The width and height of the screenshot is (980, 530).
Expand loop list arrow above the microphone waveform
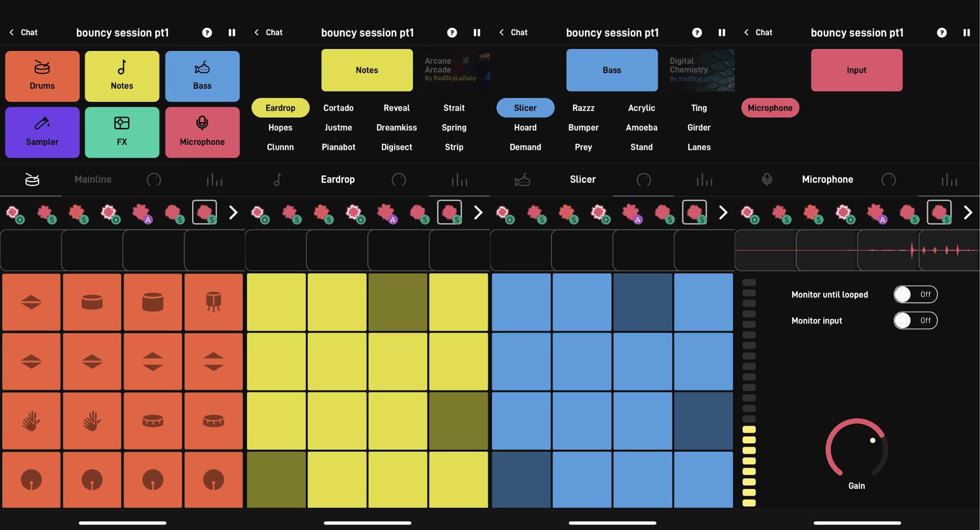coord(967,213)
